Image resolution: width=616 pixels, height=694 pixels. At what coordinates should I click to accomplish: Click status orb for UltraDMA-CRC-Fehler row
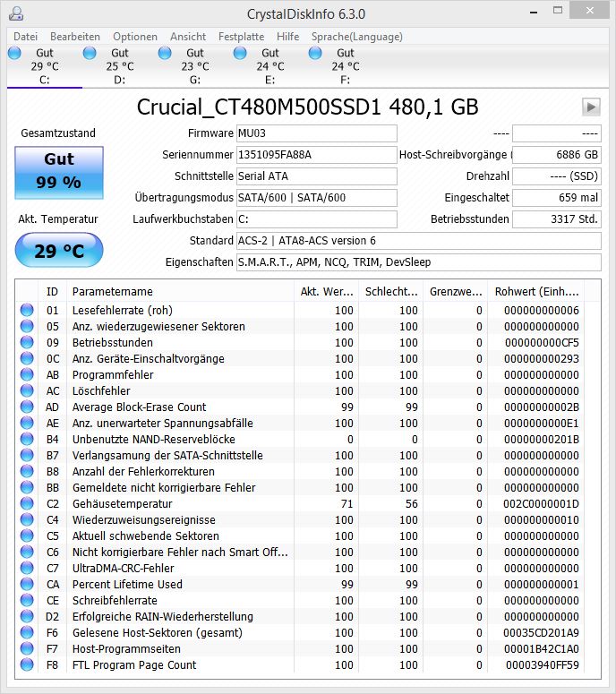tap(27, 568)
